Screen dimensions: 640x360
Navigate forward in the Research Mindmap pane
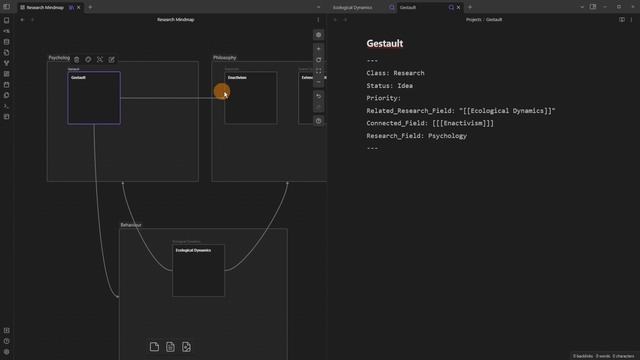[33, 20]
